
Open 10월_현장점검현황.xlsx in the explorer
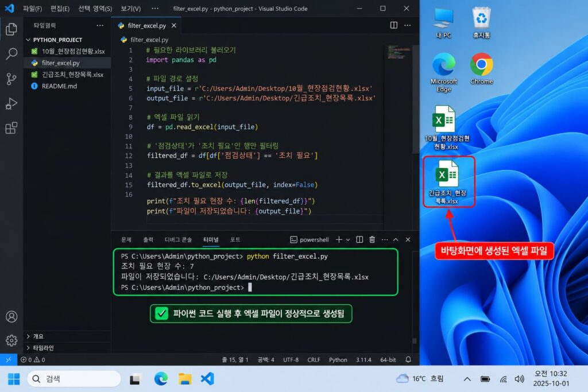point(68,51)
